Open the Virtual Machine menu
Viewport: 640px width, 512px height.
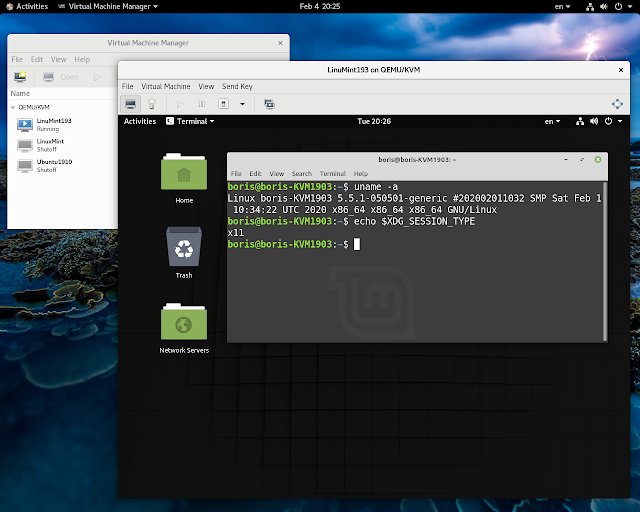(166, 87)
